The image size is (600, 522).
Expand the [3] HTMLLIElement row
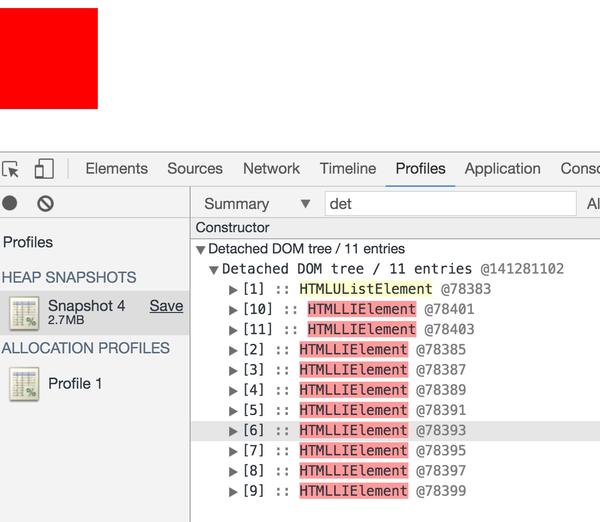coord(233,371)
